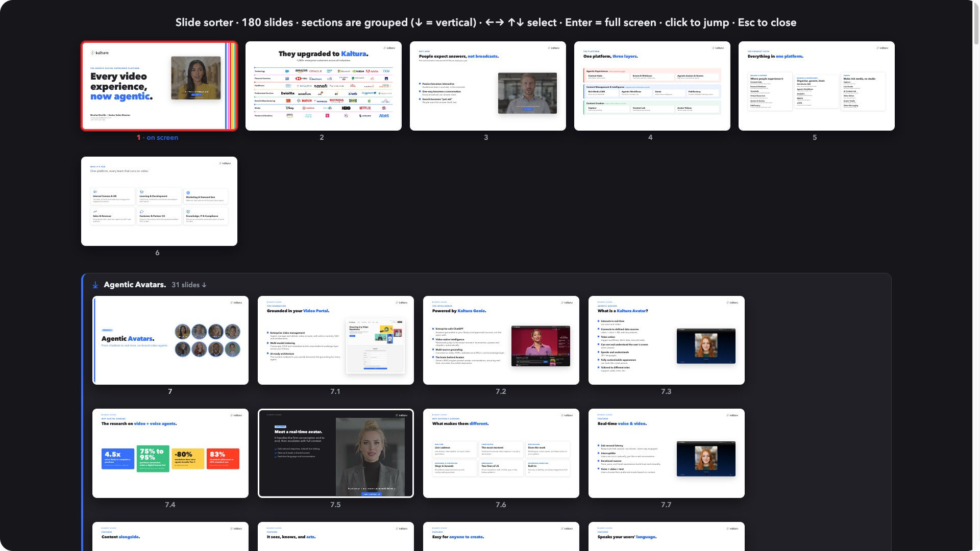Click slide number label '7.3'
Image resolution: width=980 pixels, height=551 pixels.
666,392
